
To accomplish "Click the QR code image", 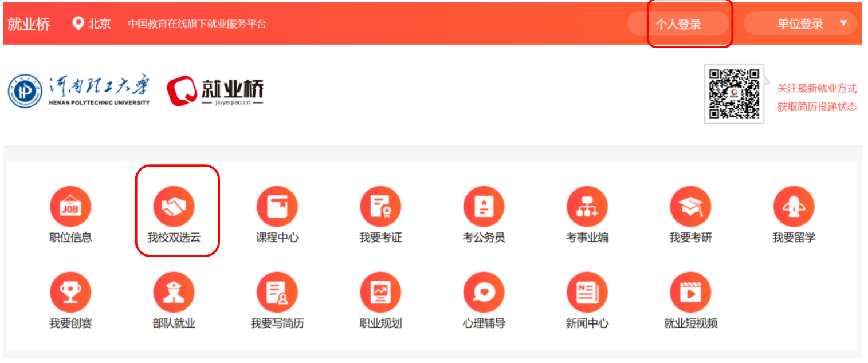I will pyautogui.click(x=734, y=93).
